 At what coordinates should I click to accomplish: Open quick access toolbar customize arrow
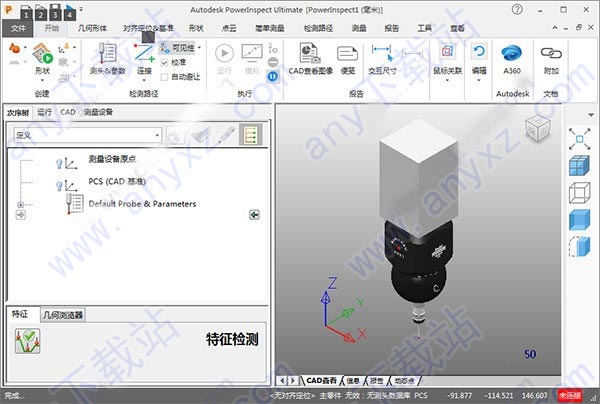pyautogui.click(x=81, y=9)
